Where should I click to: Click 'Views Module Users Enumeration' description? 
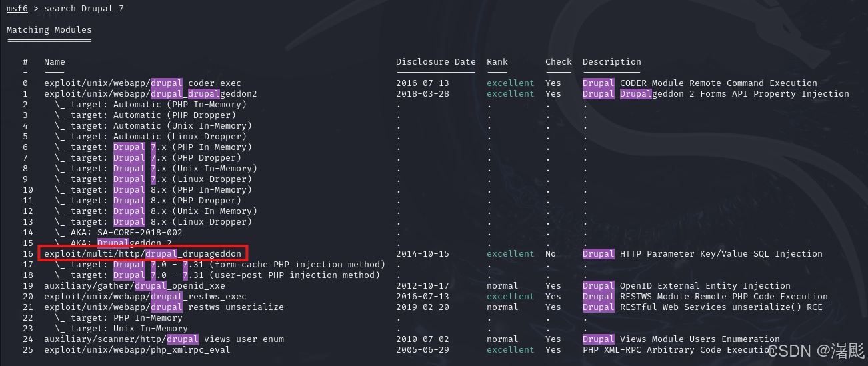[700, 339]
